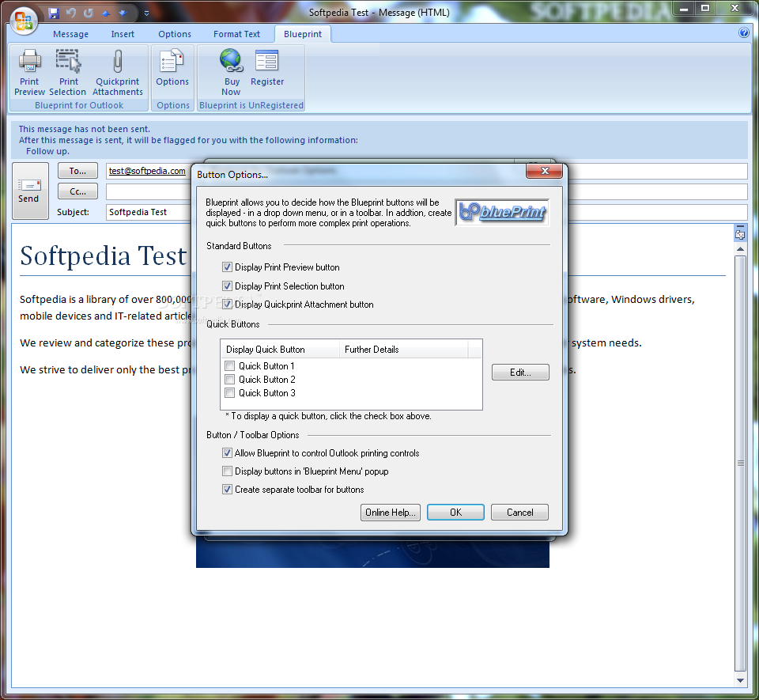Enable Quick Button 3 checkbox
This screenshot has height=700, width=759.
[230, 392]
